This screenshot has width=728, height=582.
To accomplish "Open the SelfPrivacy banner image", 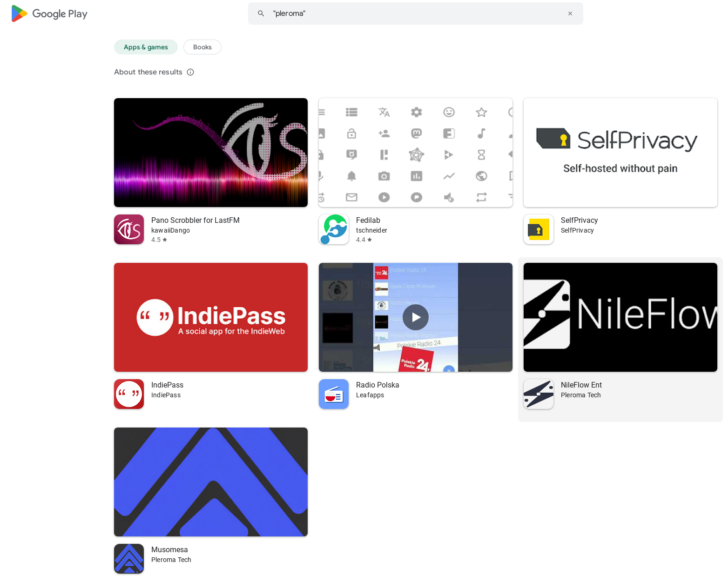I will tap(620, 153).
